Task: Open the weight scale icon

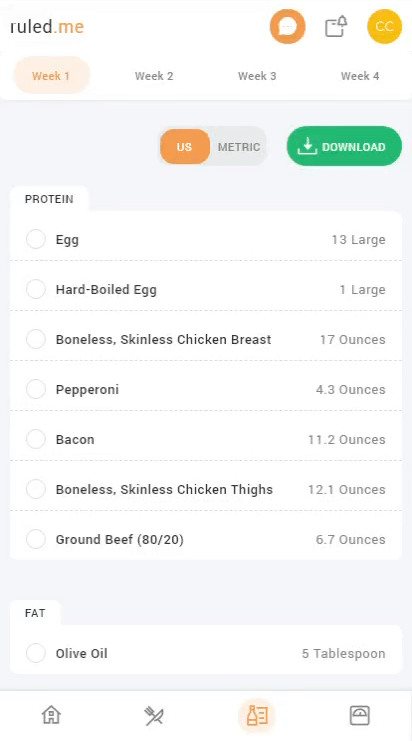Action: pos(360,715)
